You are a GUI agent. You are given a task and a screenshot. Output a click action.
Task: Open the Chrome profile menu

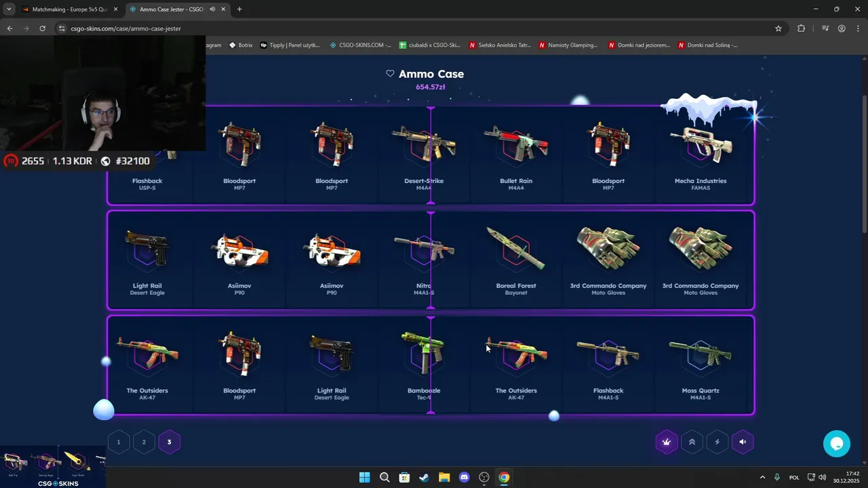pos(842,28)
